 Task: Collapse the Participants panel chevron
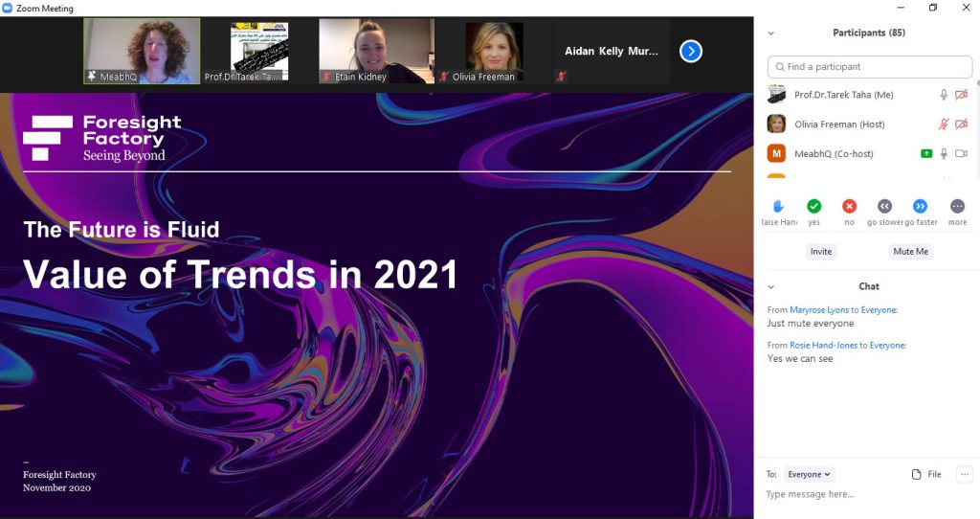pyautogui.click(x=771, y=34)
